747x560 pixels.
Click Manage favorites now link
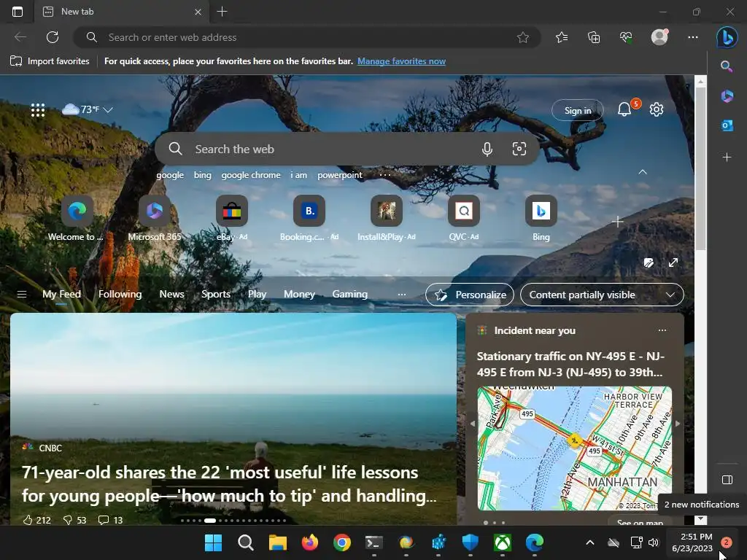[x=402, y=61]
